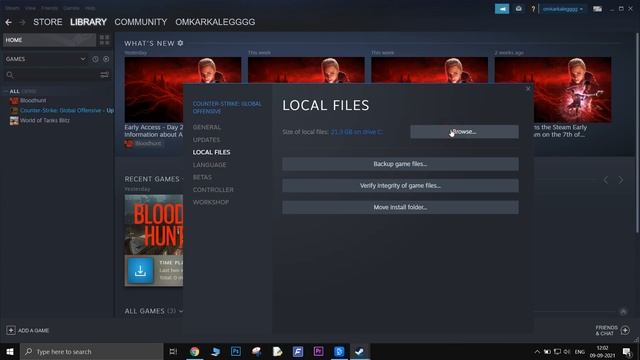Click the taskbar clock
Viewport: 640px width, 360px height.
602,352
